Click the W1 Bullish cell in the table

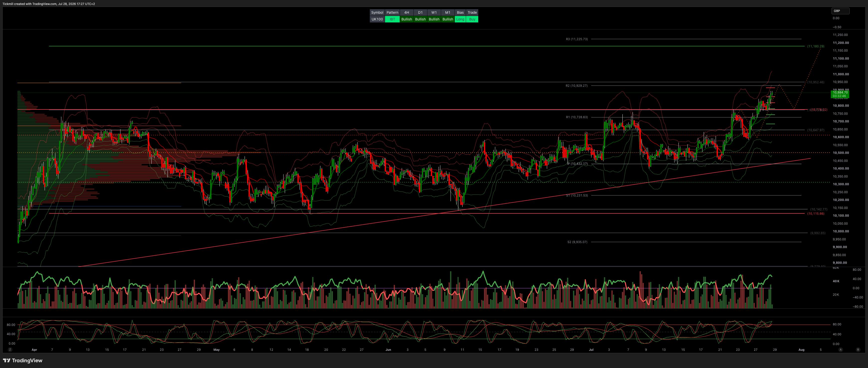pos(434,19)
